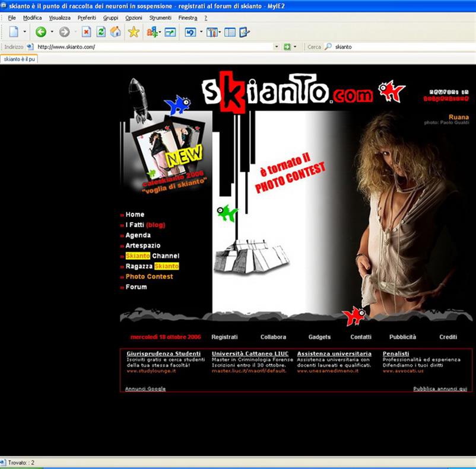
Task: Click the Gadgets link
Action: point(319,337)
